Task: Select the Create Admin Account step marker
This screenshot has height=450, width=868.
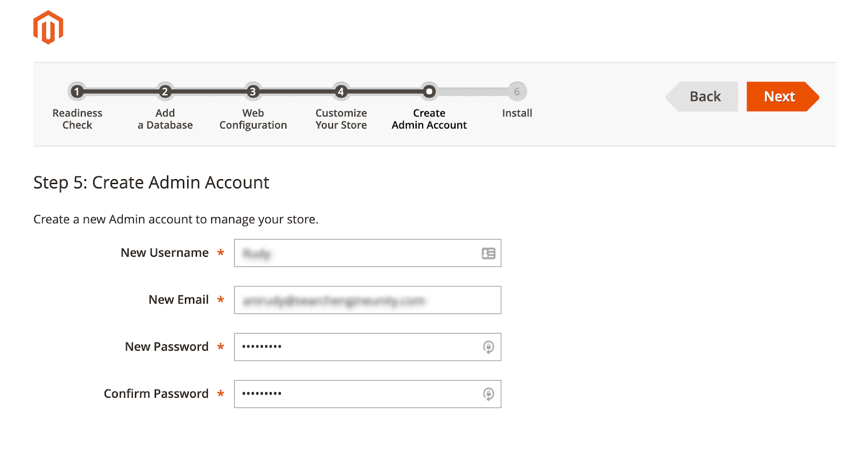Action: coord(429,92)
